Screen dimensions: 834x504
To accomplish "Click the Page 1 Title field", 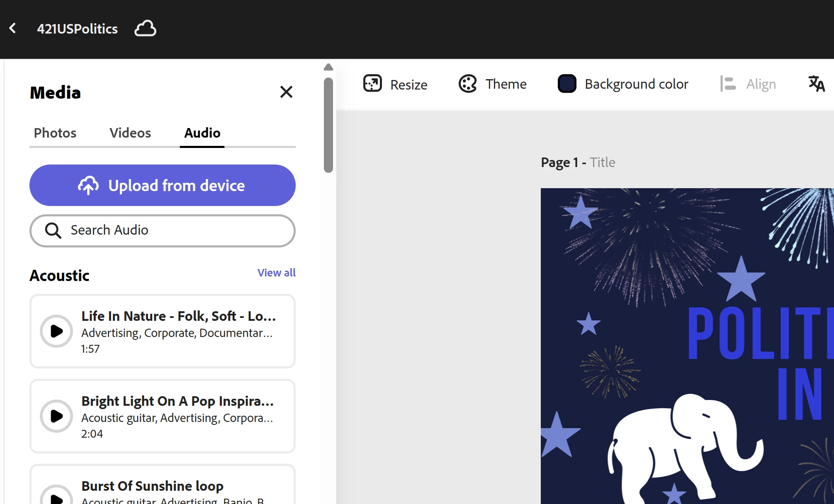I will 602,162.
